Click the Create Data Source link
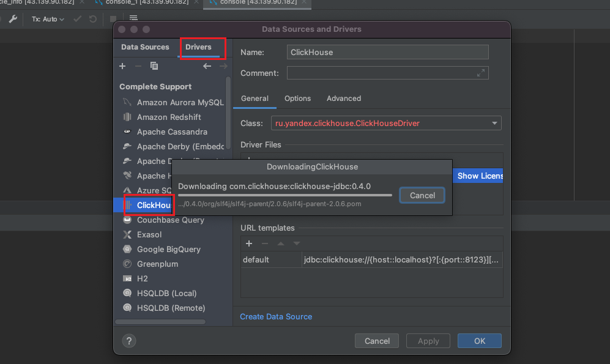610x364 pixels. [x=276, y=316]
